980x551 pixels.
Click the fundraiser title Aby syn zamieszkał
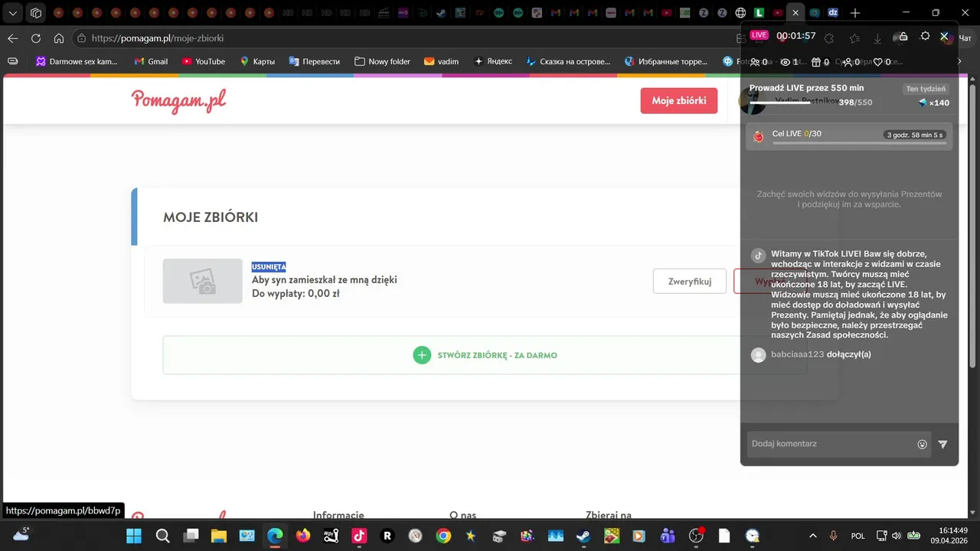pyautogui.click(x=325, y=280)
